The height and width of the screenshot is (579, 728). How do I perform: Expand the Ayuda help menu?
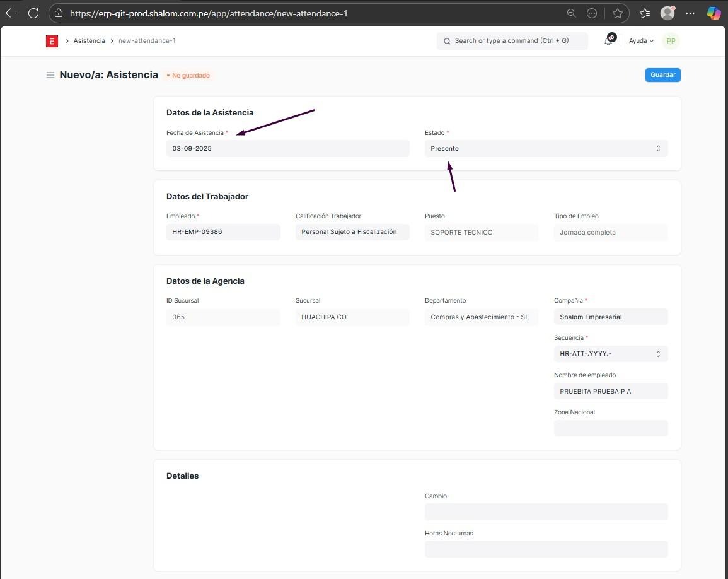click(x=641, y=41)
